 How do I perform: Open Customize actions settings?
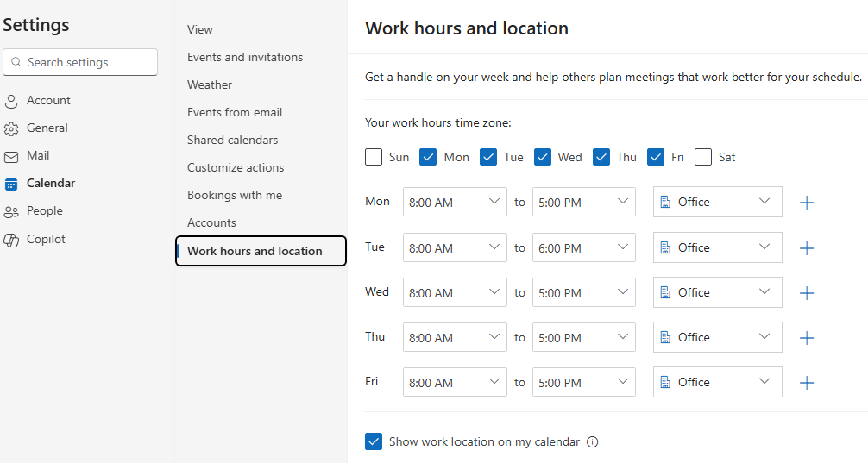coord(236,167)
